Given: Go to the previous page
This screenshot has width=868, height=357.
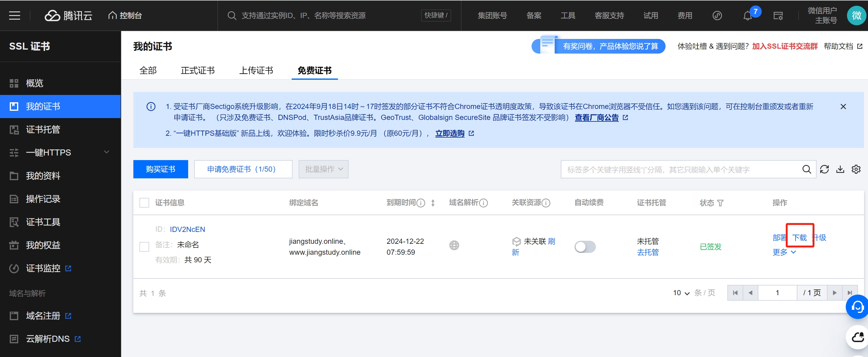Looking at the screenshot, I should pyautogui.click(x=750, y=293).
